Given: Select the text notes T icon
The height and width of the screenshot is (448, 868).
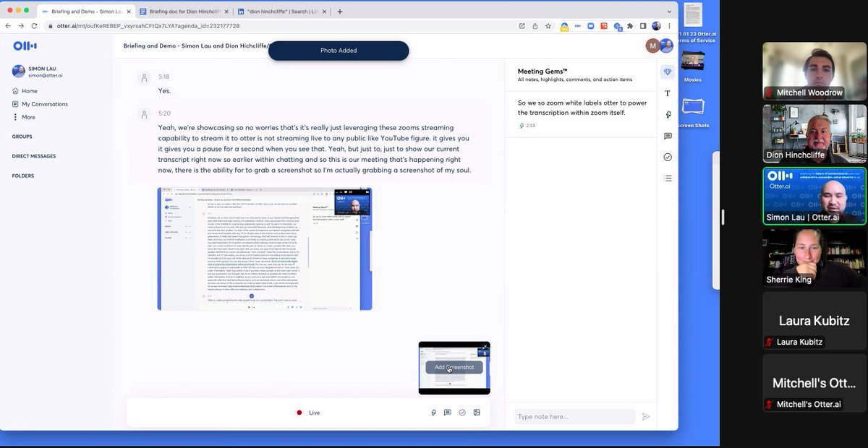Looking at the screenshot, I should click(x=668, y=93).
